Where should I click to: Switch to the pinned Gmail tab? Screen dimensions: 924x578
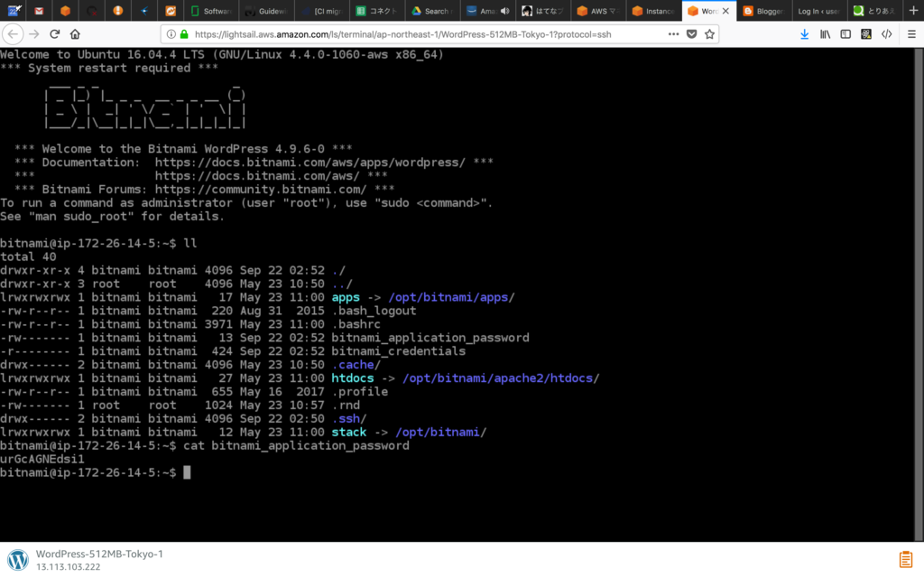pyautogui.click(x=39, y=11)
